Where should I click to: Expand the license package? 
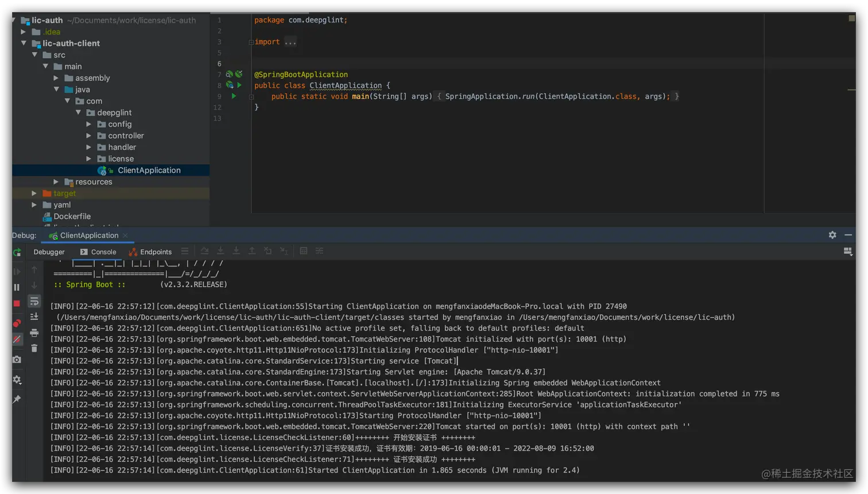coord(89,159)
